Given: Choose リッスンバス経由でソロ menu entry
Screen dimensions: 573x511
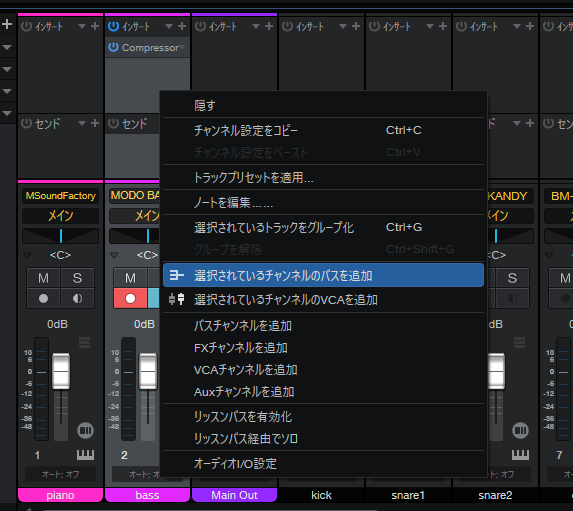Looking at the screenshot, I should coord(323,438).
